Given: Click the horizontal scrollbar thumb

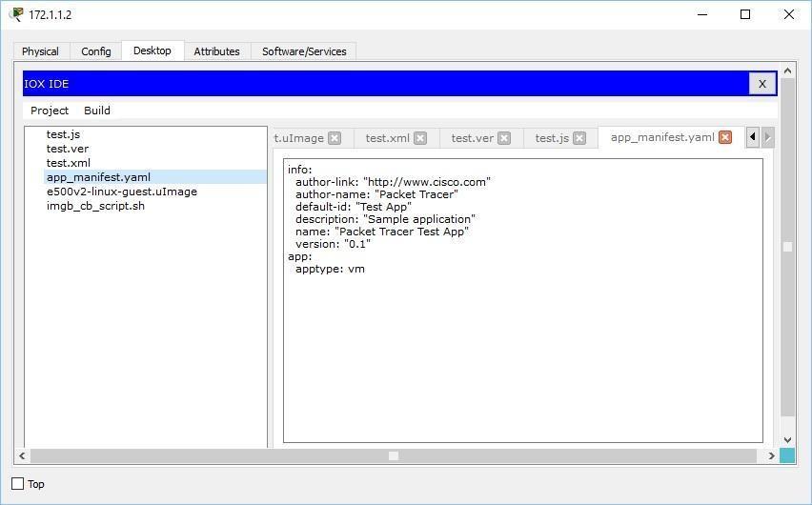Looking at the screenshot, I should tap(394, 455).
